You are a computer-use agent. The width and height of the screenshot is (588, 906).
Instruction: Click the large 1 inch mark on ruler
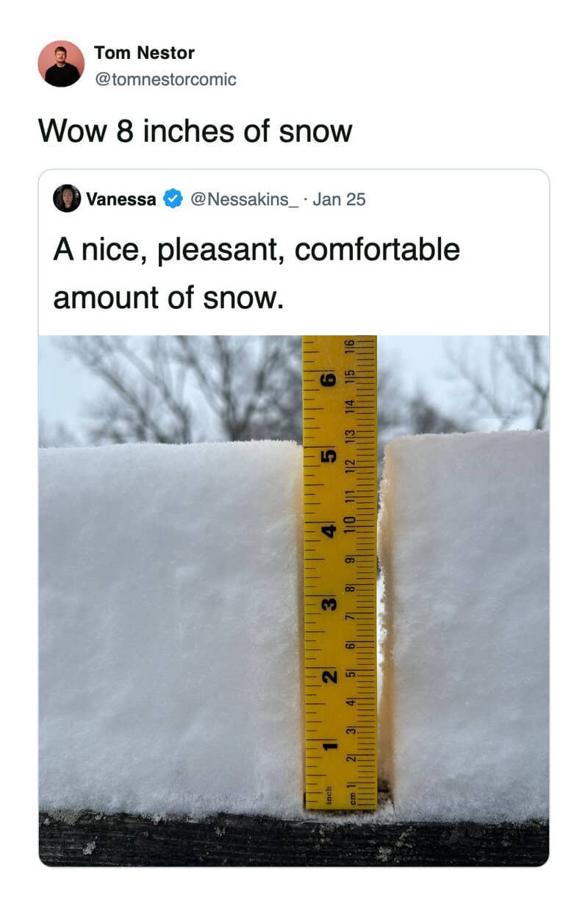(330, 748)
